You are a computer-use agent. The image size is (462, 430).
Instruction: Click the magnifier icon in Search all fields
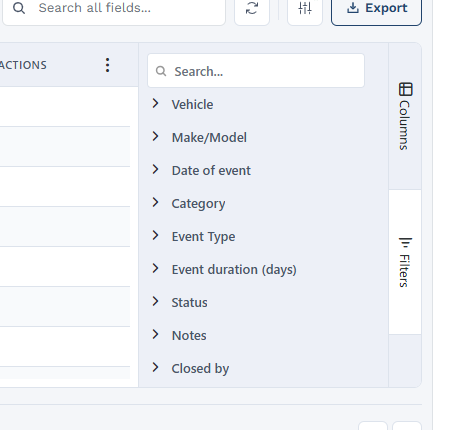point(19,8)
